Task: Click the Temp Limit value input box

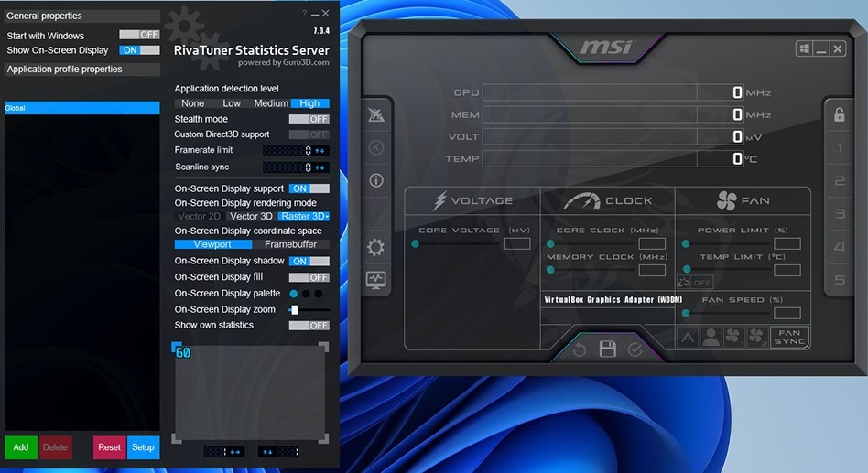Action: point(787,270)
